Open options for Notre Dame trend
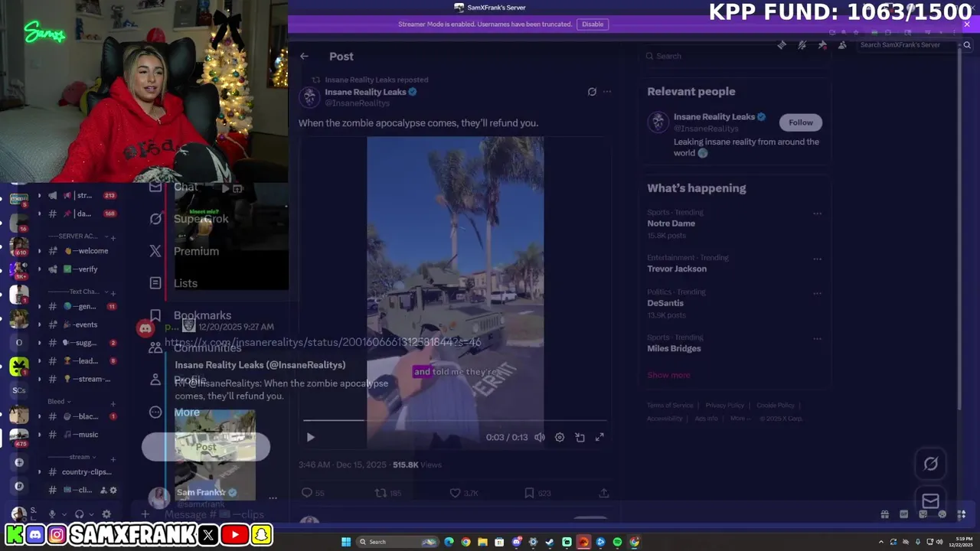The height and width of the screenshot is (551, 980). (x=817, y=214)
